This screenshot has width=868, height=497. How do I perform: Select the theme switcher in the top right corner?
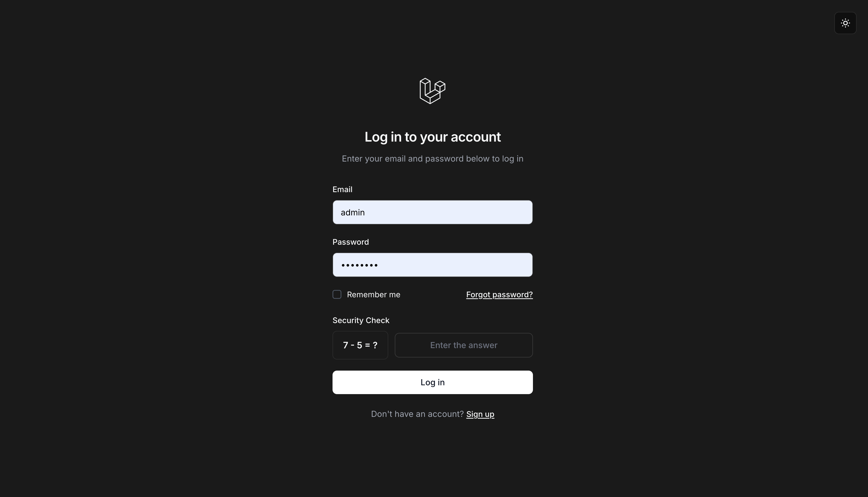click(x=845, y=23)
